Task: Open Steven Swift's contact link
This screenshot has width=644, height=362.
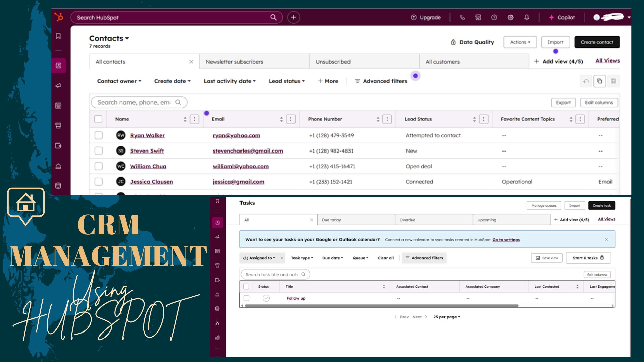Action: (x=147, y=151)
